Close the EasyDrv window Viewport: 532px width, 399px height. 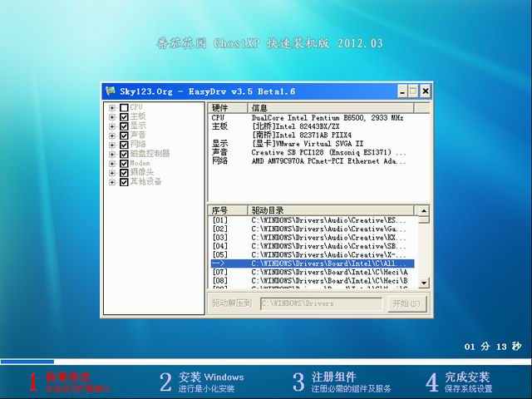click(x=425, y=91)
